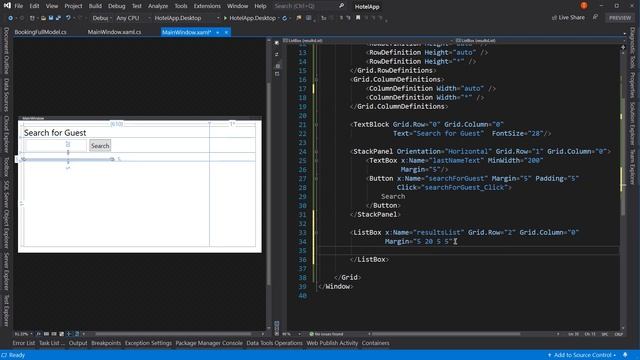Open the left ListBox (resultsList) element dropdown
Viewport: 640px width, 360px height.
[x=367, y=40]
